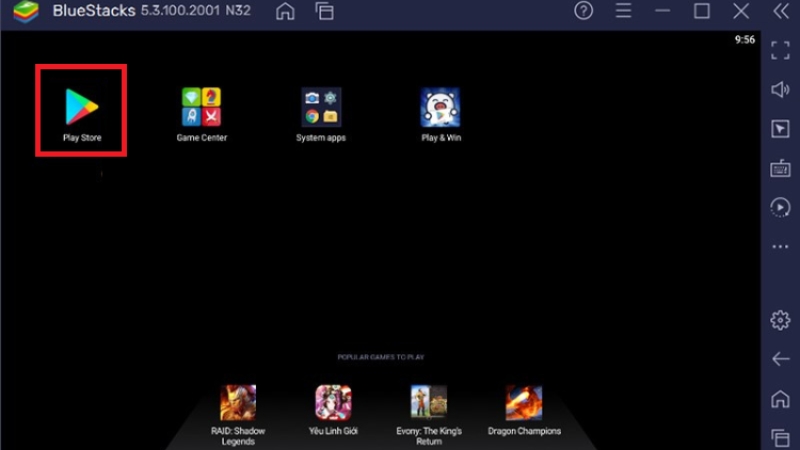Image resolution: width=800 pixels, height=450 pixels.
Task: Open the Yêu Linh Giới game
Action: [x=333, y=403]
